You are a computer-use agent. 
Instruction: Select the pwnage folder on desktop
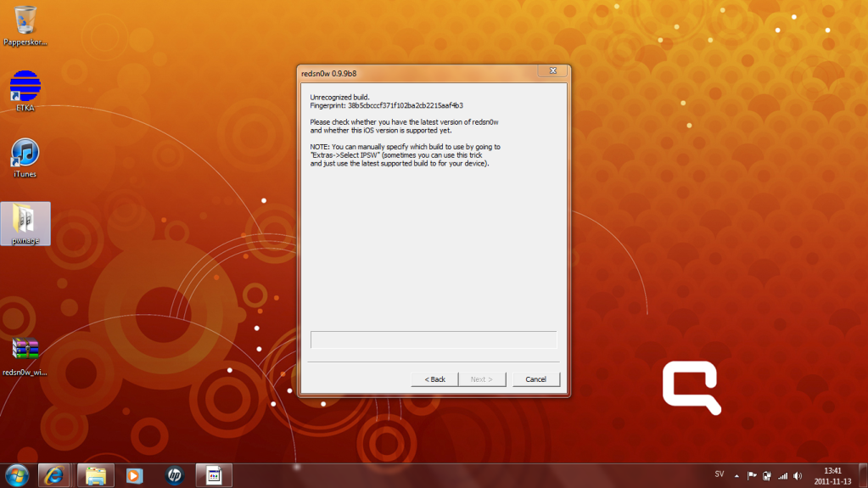[25, 224]
